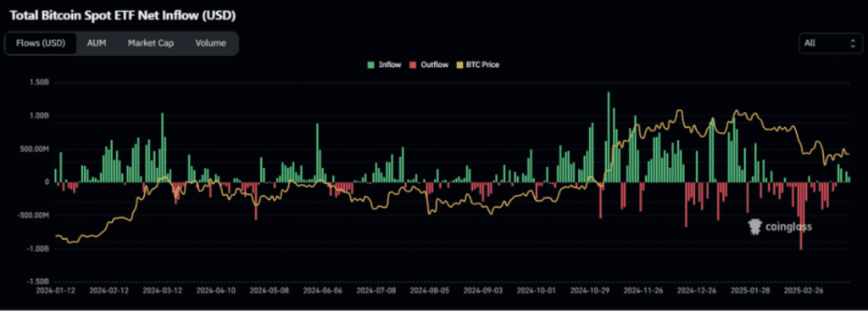
Task: Hide the Inflow series via legend label
Action: (390, 65)
